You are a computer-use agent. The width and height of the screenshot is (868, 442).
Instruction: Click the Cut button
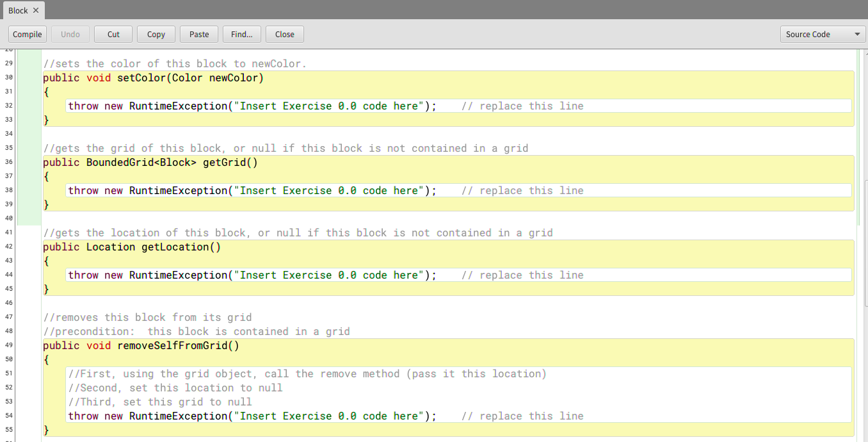(x=113, y=34)
